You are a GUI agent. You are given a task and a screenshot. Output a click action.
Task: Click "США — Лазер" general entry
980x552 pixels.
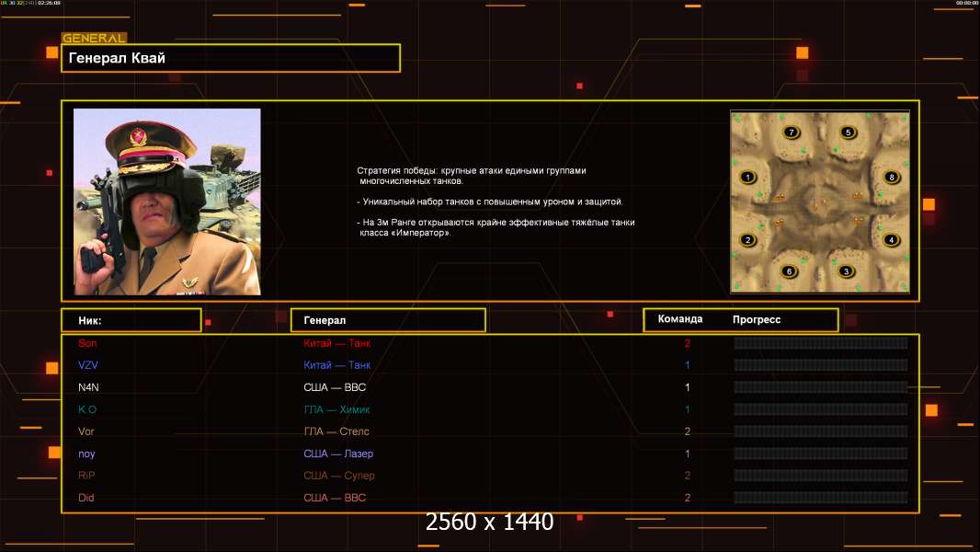[x=338, y=454]
